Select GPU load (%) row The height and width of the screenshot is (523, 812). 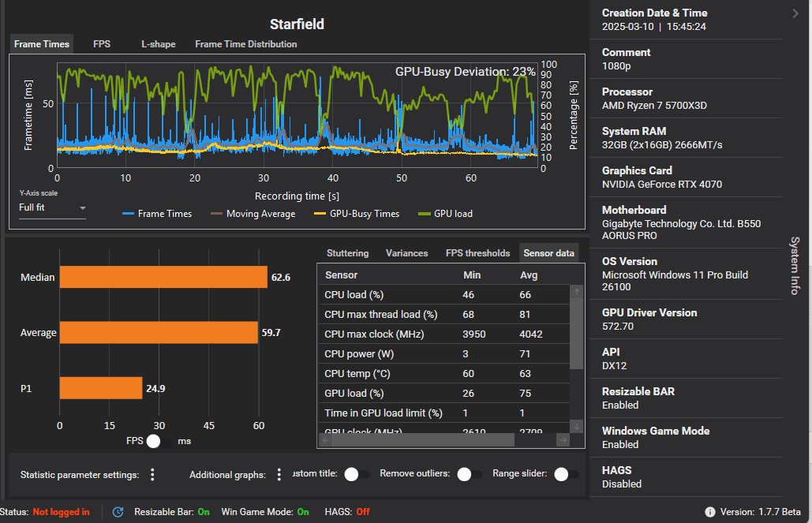coord(443,393)
